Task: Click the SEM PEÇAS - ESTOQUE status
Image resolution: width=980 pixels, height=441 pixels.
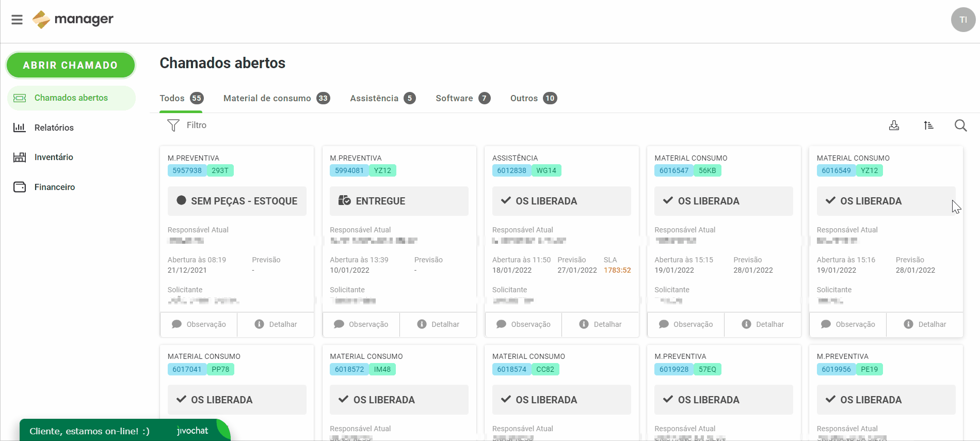Action: pyautogui.click(x=237, y=201)
